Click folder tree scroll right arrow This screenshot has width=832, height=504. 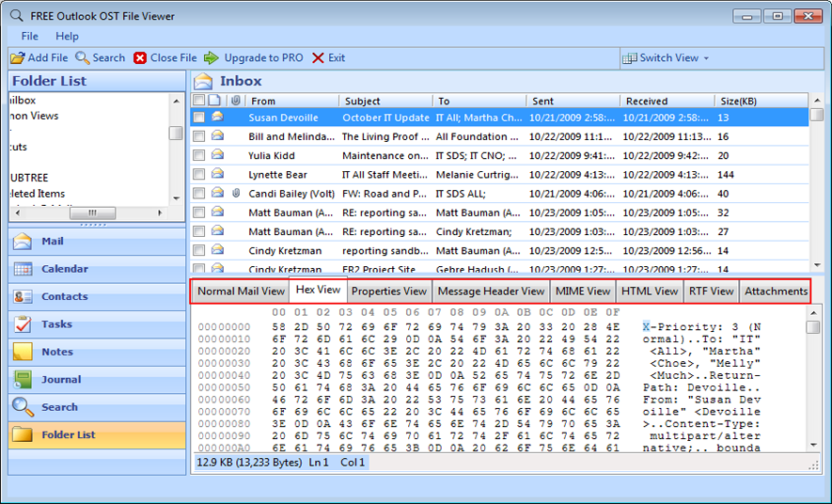click(x=160, y=213)
